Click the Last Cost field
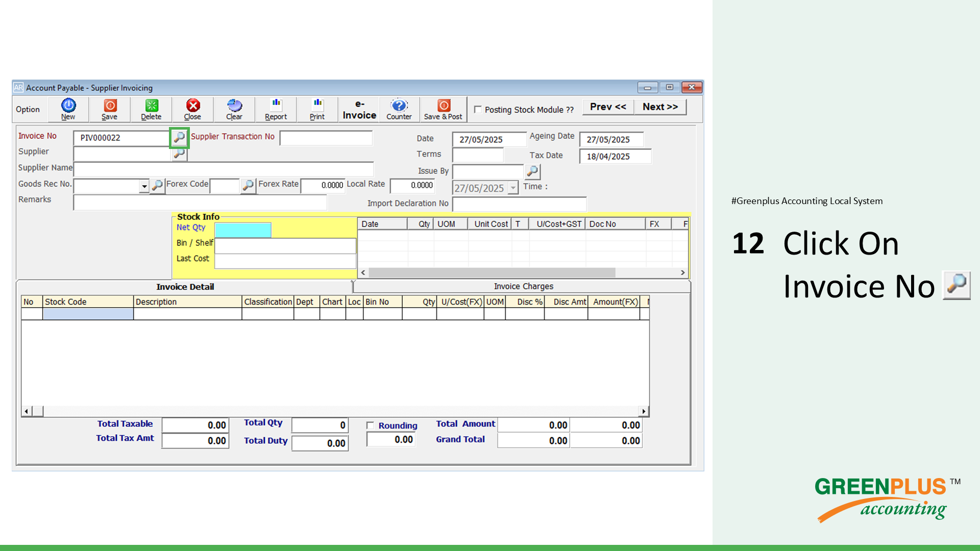Screen dimensions: 980x551 (x=285, y=261)
